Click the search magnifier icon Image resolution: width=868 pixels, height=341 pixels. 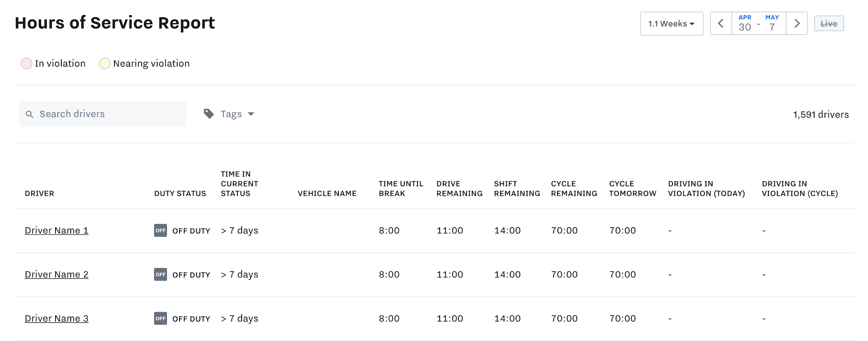click(30, 114)
